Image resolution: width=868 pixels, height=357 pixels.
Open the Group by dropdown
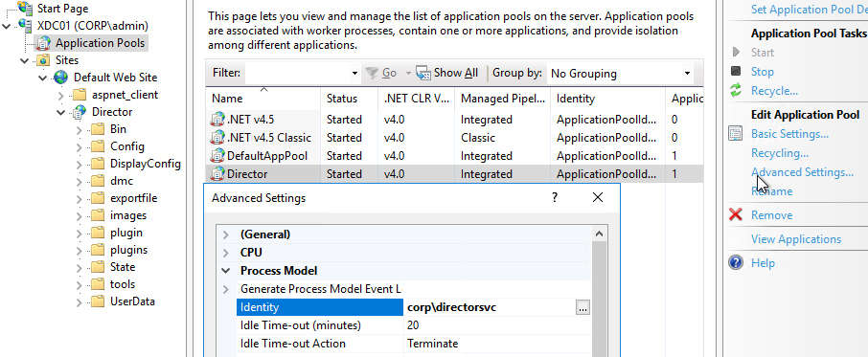[x=687, y=73]
